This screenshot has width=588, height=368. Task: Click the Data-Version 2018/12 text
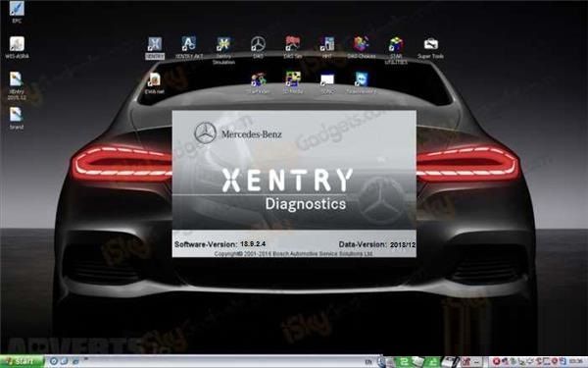point(377,244)
